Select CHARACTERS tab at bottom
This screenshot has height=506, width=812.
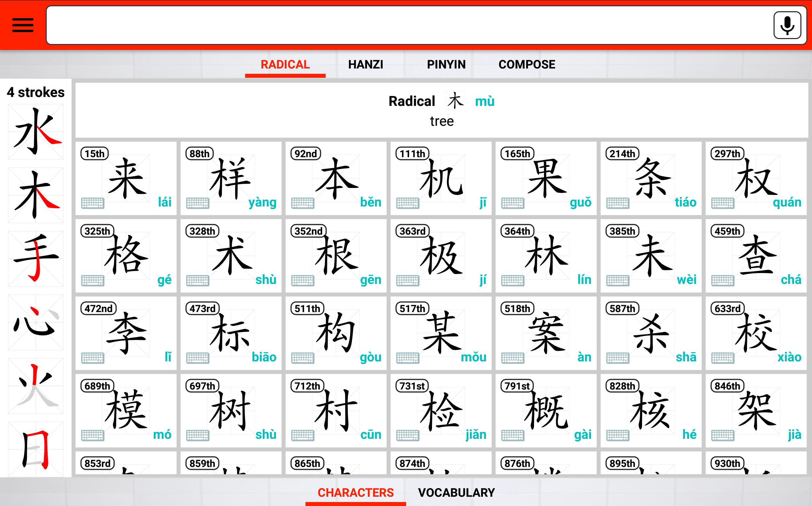(x=356, y=491)
